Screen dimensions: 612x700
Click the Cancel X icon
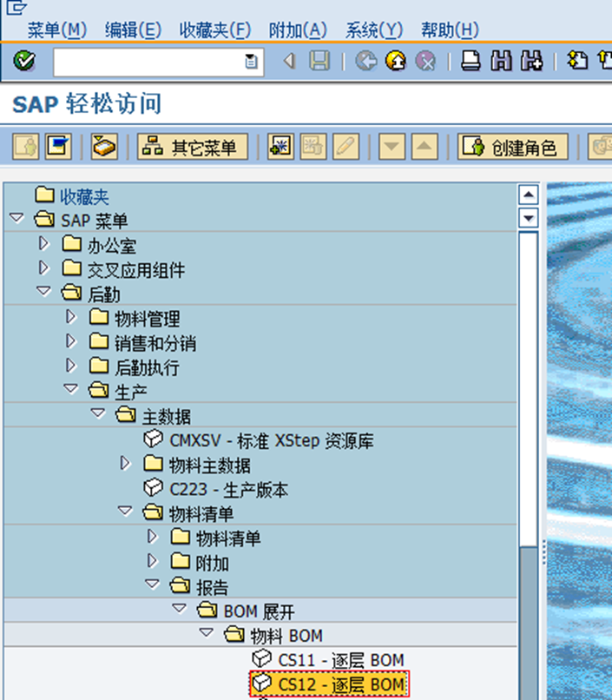(x=425, y=61)
